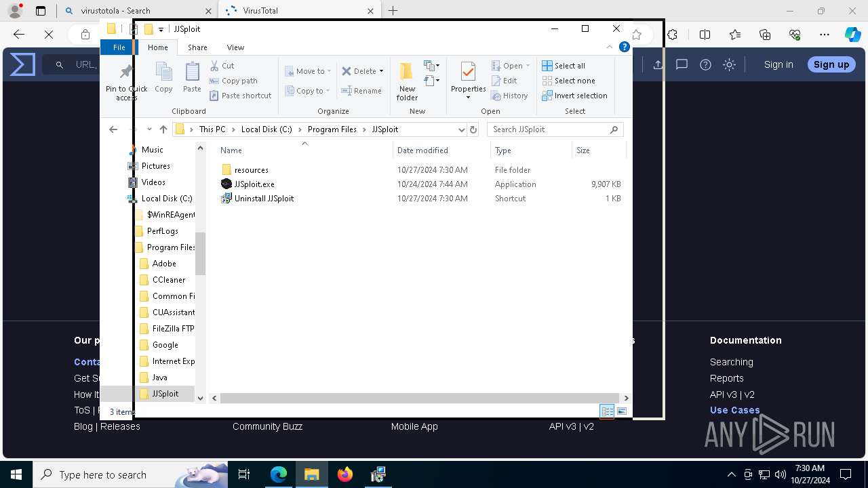The image size is (868, 488).
Task: Click the Copy ribbon icon
Action: click(163, 77)
